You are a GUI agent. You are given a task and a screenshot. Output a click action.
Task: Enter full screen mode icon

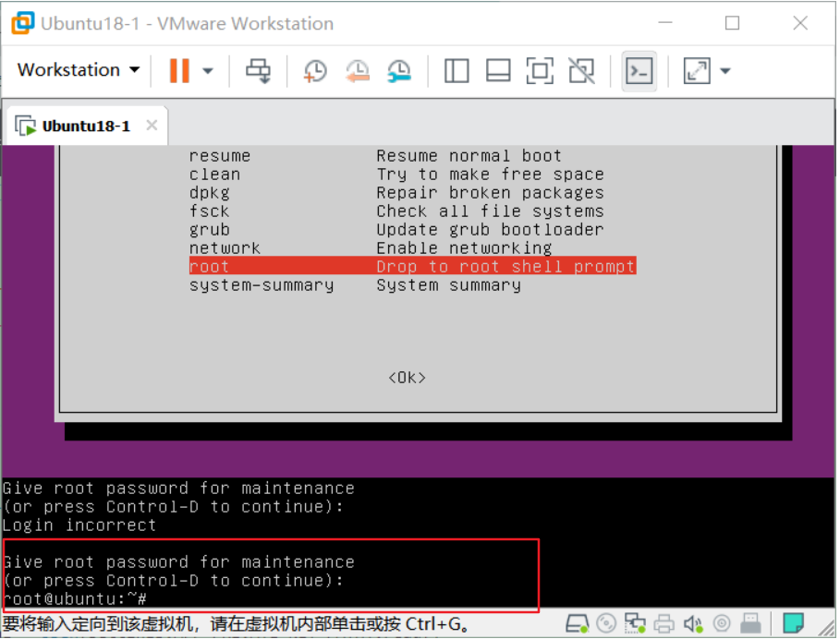[540, 71]
